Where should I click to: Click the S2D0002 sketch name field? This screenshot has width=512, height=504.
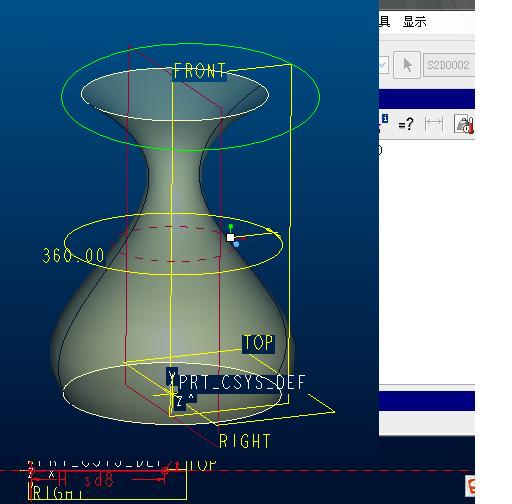(449, 65)
